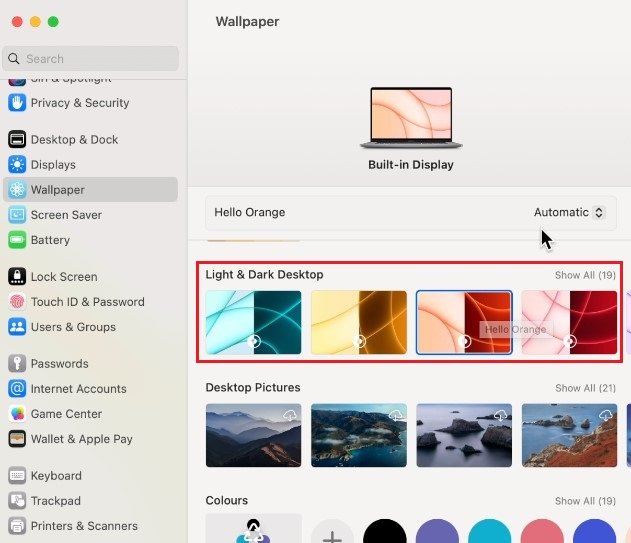Click the Privacy & Security hand icon
The width and height of the screenshot is (631, 543).
pyautogui.click(x=17, y=102)
